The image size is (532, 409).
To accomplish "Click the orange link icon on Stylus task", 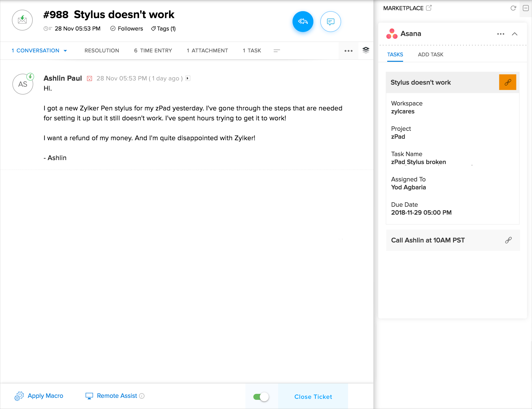I will click(x=507, y=82).
